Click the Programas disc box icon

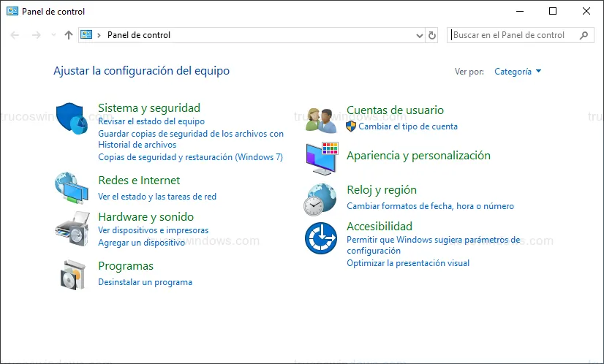pyautogui.click(x=72, y=274)
